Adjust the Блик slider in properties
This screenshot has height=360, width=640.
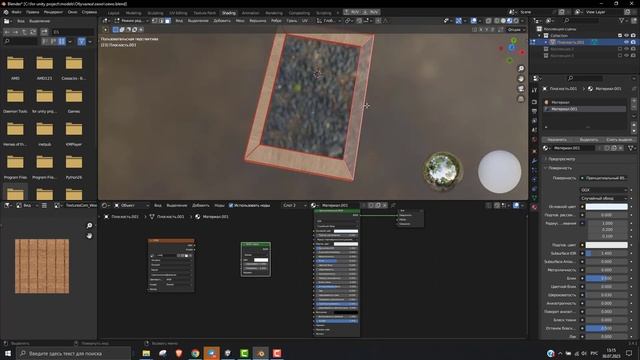(607, 278)
